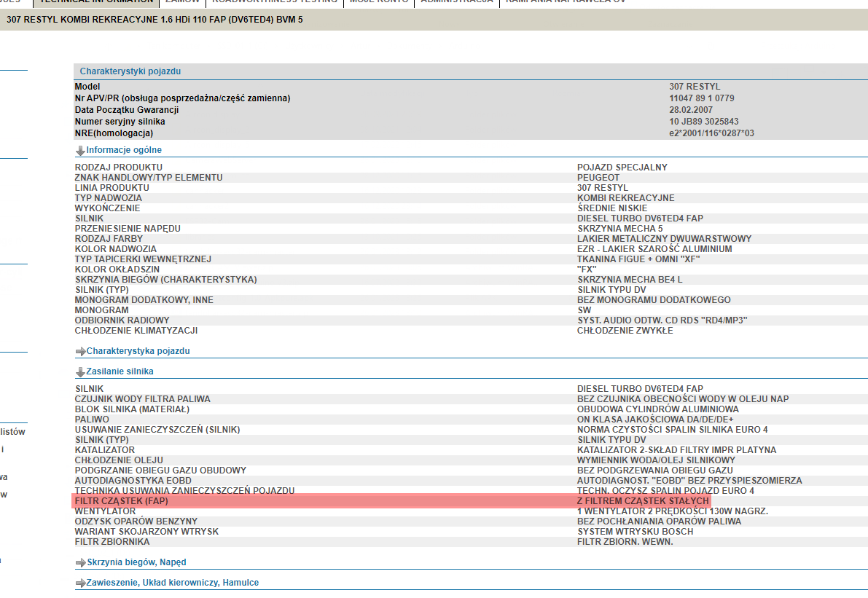The height and width of the screenshot is (598, 868).
Task: Select warranty start date 28.02.2007
Action: [691, 110]
